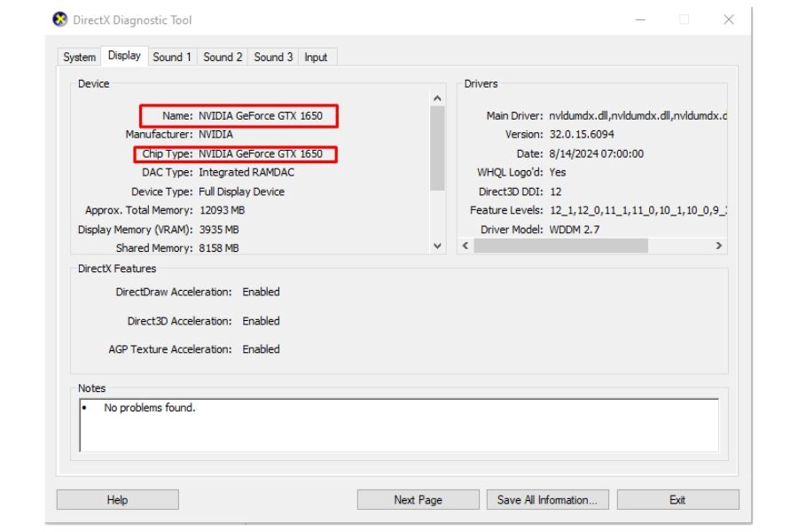Click Save All Information button
The width and height of the screenshot is (798, 532).
tap(548, 500)
